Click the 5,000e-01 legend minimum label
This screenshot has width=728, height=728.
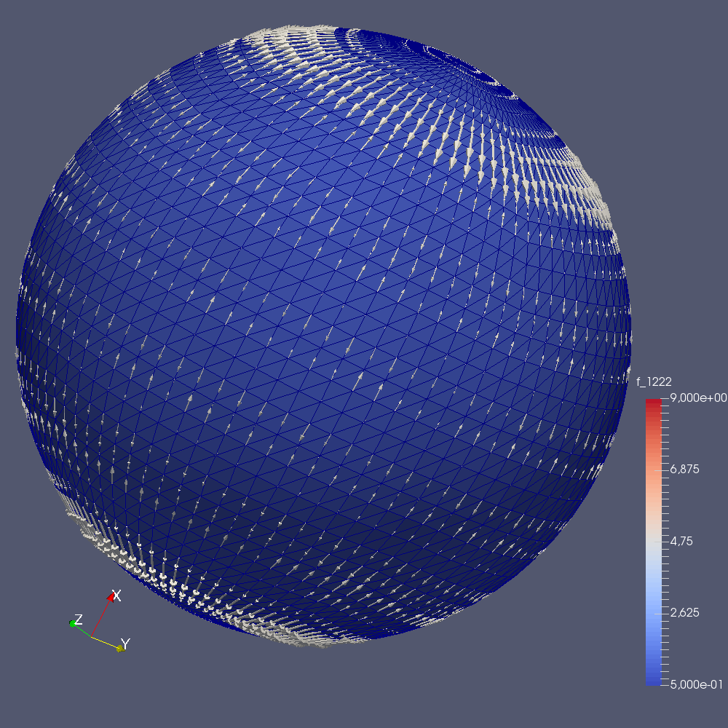697,684
